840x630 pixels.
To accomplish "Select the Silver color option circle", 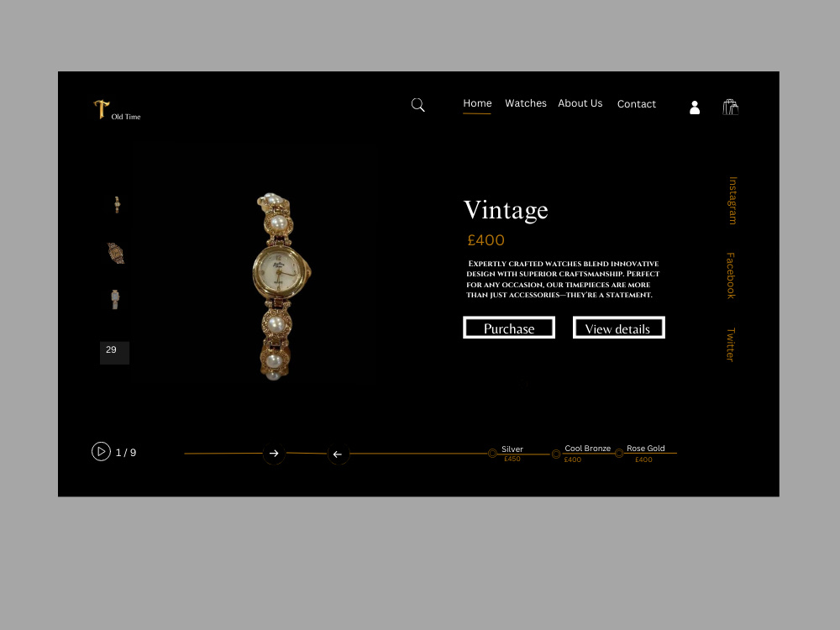I will tap(492, 454).
